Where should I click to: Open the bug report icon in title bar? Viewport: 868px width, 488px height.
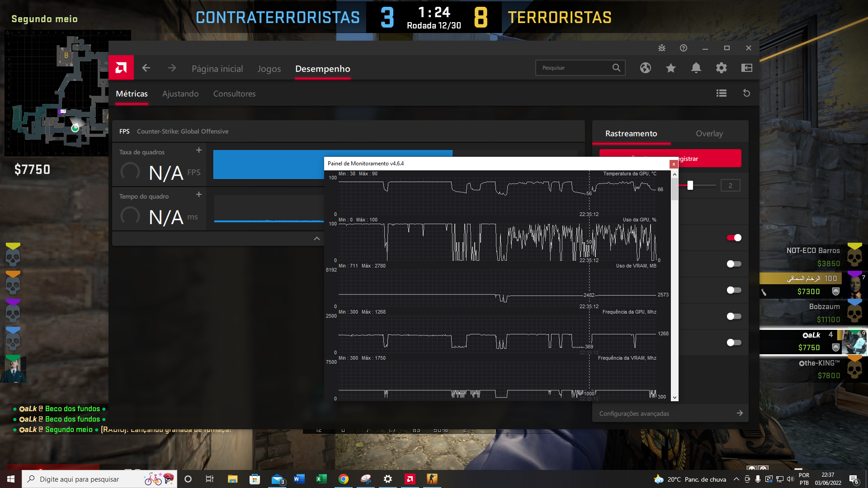tap(662, 48)
